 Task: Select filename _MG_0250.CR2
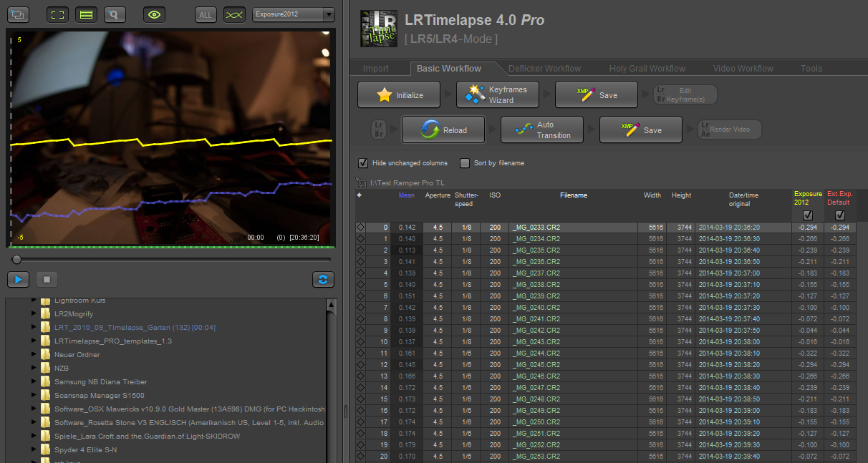click(536, 422)
